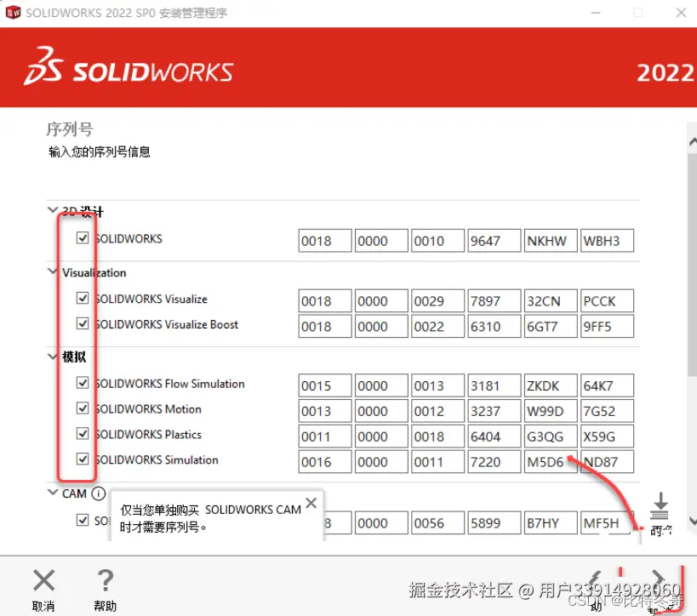697x616 pixels.
Task: Toggle SOLIDWORKS Flow Simulation checkbox
Action: (x=83, y=383)
